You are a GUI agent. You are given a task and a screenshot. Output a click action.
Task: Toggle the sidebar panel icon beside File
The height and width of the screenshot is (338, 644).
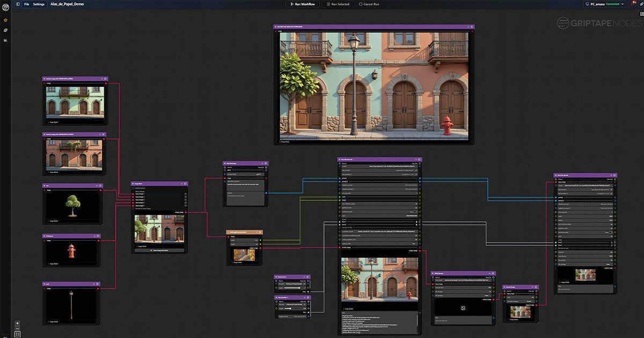point(18,4)
